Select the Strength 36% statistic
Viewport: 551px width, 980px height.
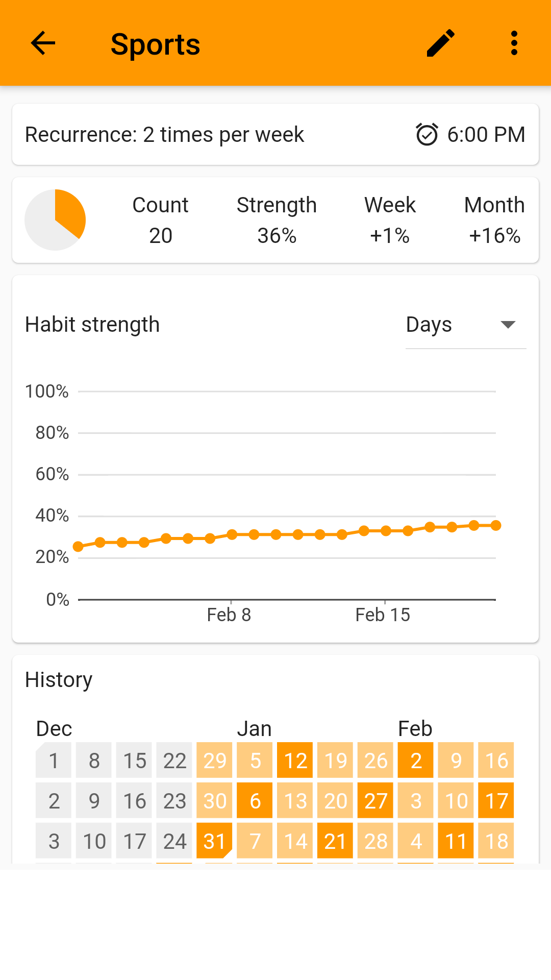pos(277,220)
